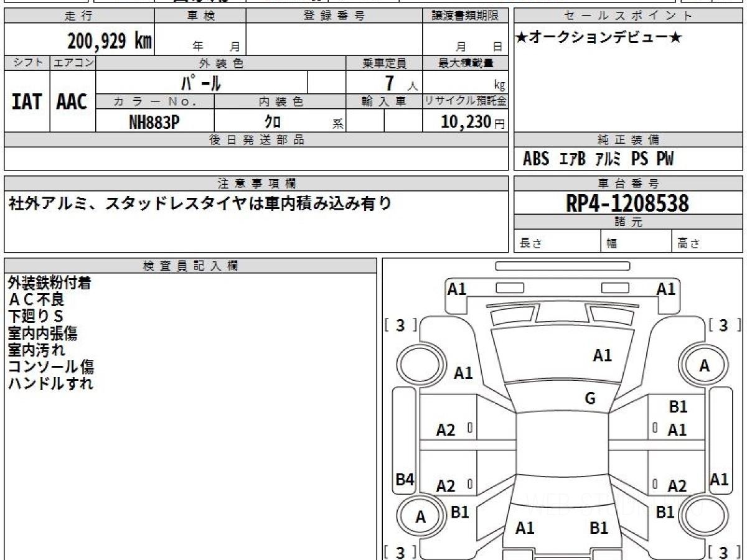Select the 内装色 header
This screenshot has width=747, height=560.
(280, 101)
